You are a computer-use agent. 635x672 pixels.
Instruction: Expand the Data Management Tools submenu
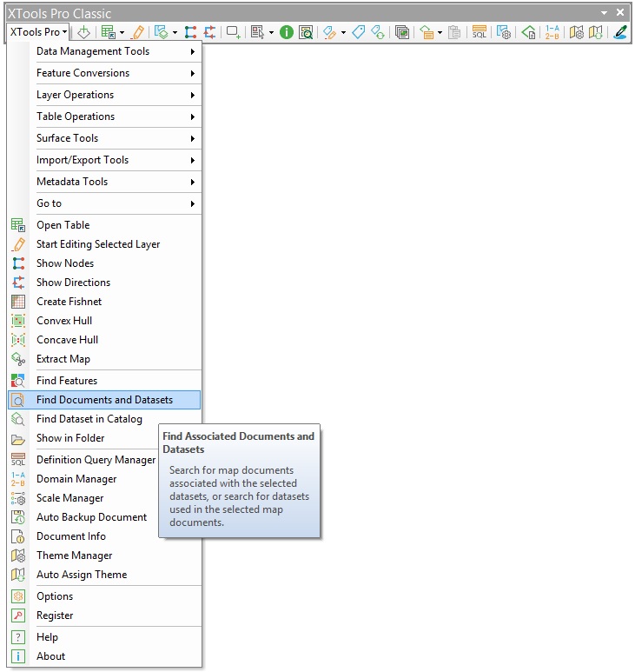[x=104, y=51]
